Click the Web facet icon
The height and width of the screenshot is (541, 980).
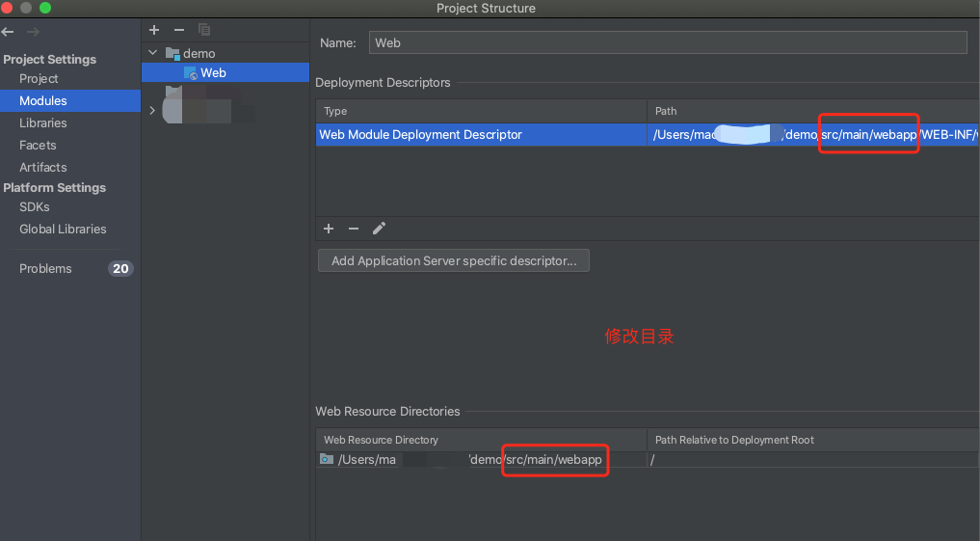(x=191, y=73)
